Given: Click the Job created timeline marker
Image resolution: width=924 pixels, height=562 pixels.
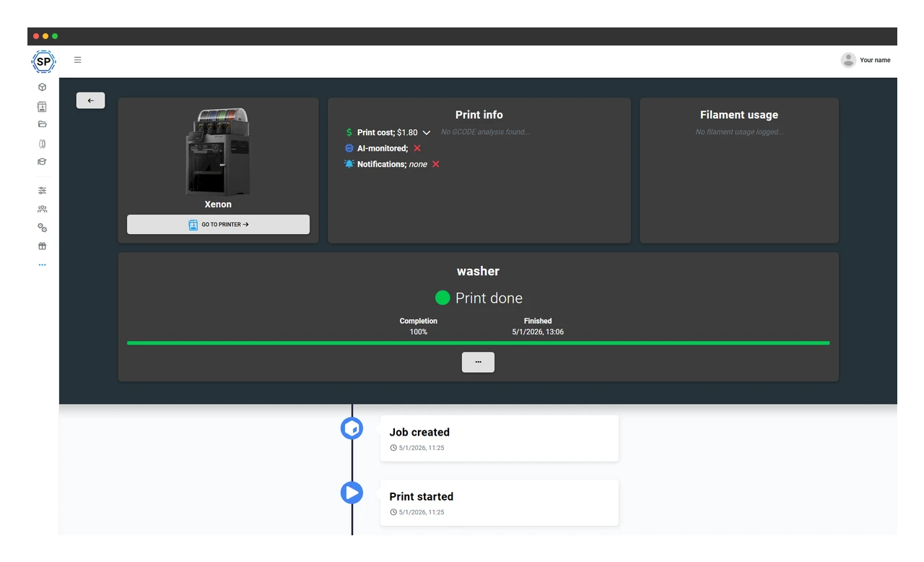Looking at the screenshot, I should 352,428.
